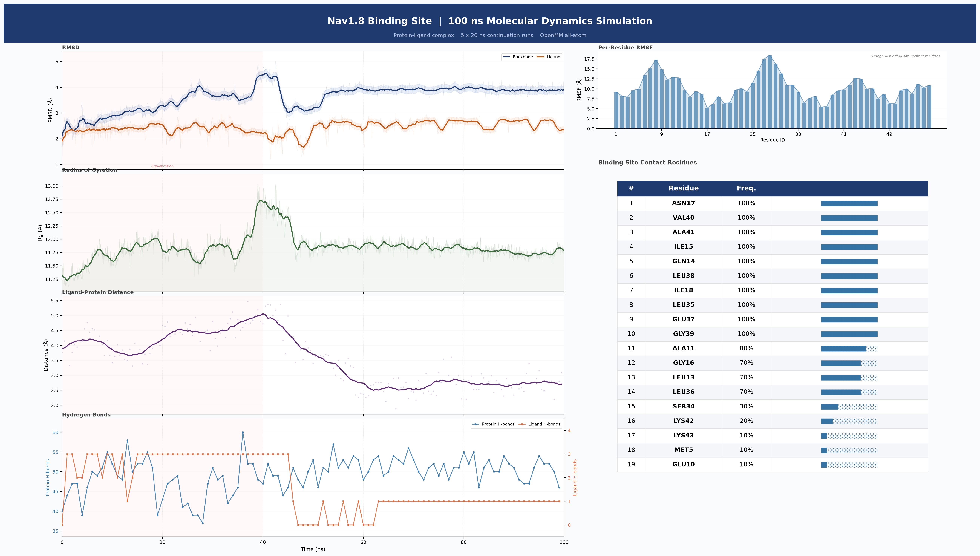Select the VAL40 residue cell
980x556 pixels.
tap(683, 218)
